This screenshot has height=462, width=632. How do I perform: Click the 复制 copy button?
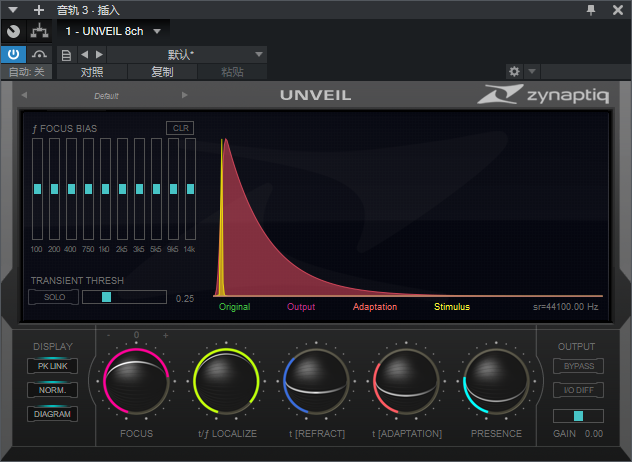[x=162, y=72]
